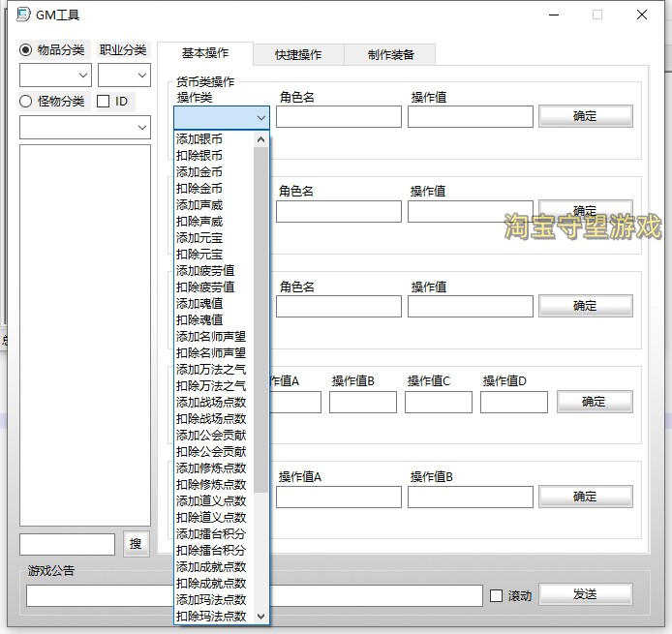This screenshot has height=634, width=672.
Task: Click the dropdown list scrollbar thumb
Action: 261,319
